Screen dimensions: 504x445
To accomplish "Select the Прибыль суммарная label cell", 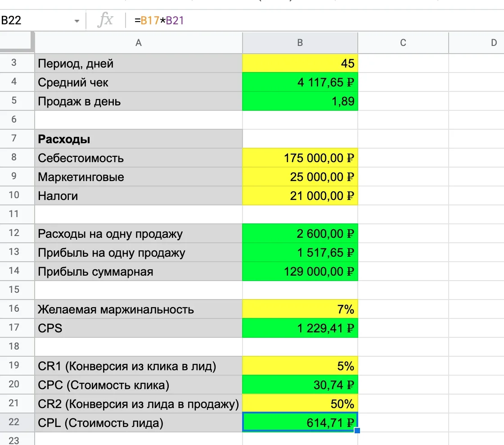I will (x=138, y=272).
